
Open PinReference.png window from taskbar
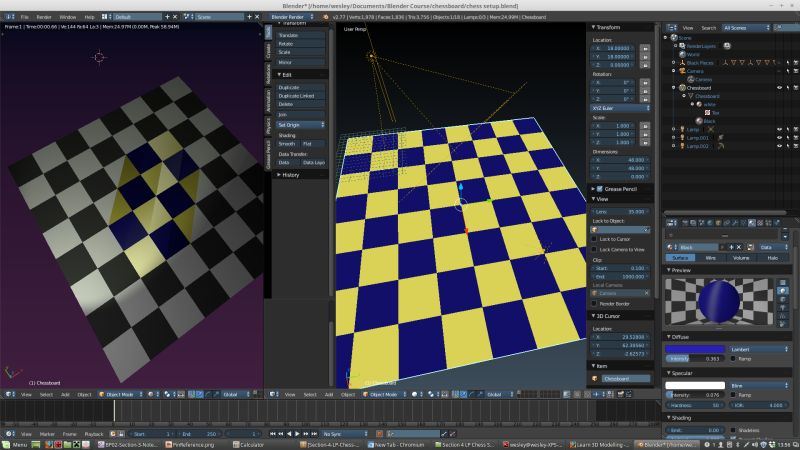coord(190,445)
